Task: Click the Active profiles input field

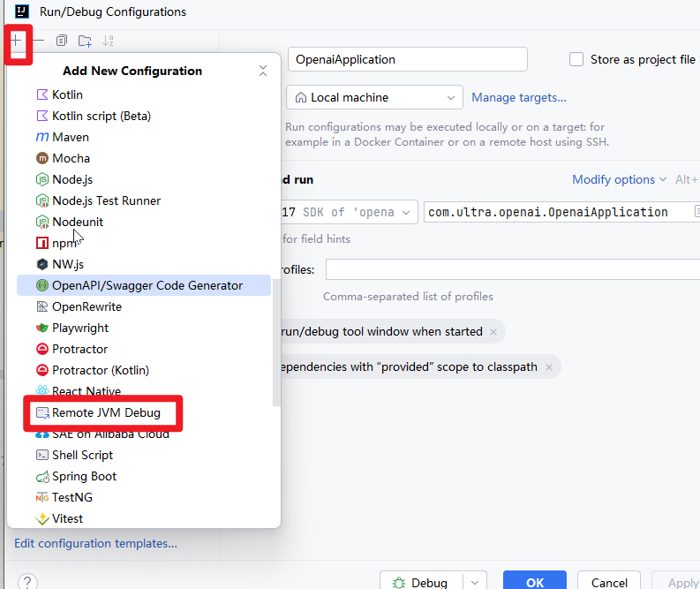Action: (x=513, y=269)
